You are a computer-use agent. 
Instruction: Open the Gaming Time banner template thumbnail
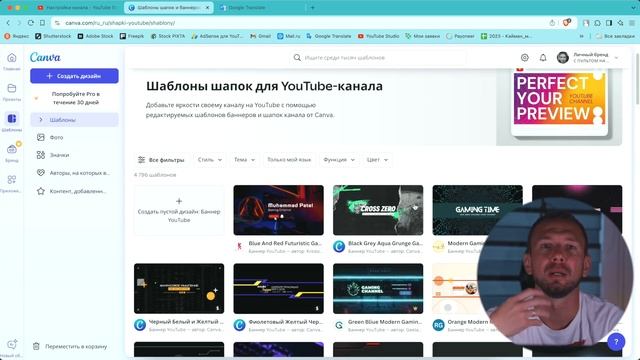(x=477, y=210)
